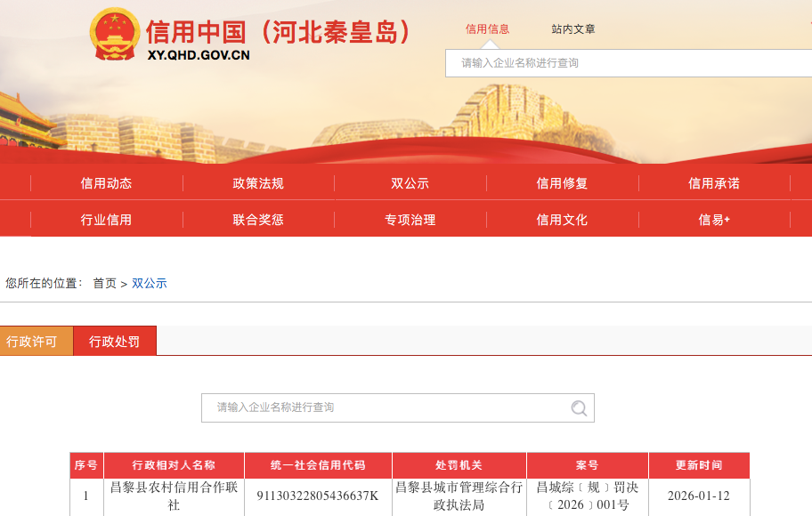Screen dimensions: 812x516
Task: Click the national emblem logo icon
Action: (115, 35)
